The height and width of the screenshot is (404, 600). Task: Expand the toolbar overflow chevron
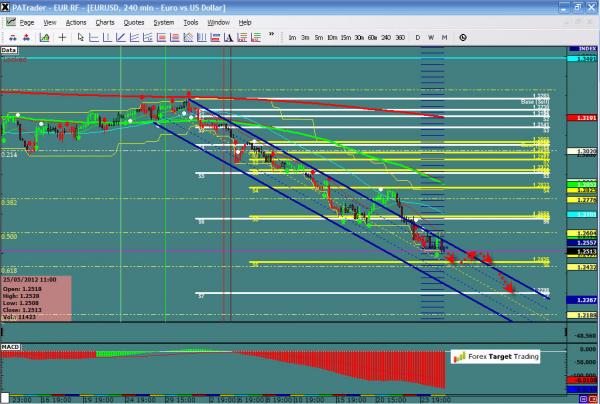pos(270,37)
